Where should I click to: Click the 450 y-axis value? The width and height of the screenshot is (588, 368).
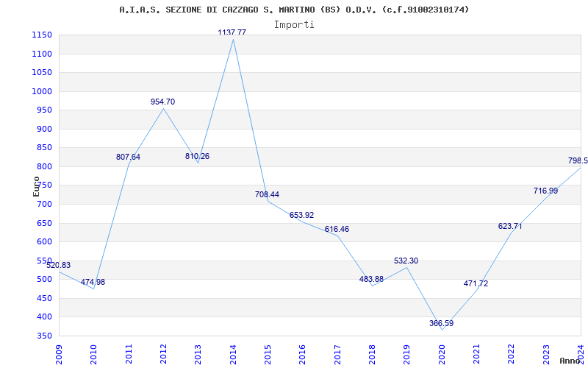(45, 299)
